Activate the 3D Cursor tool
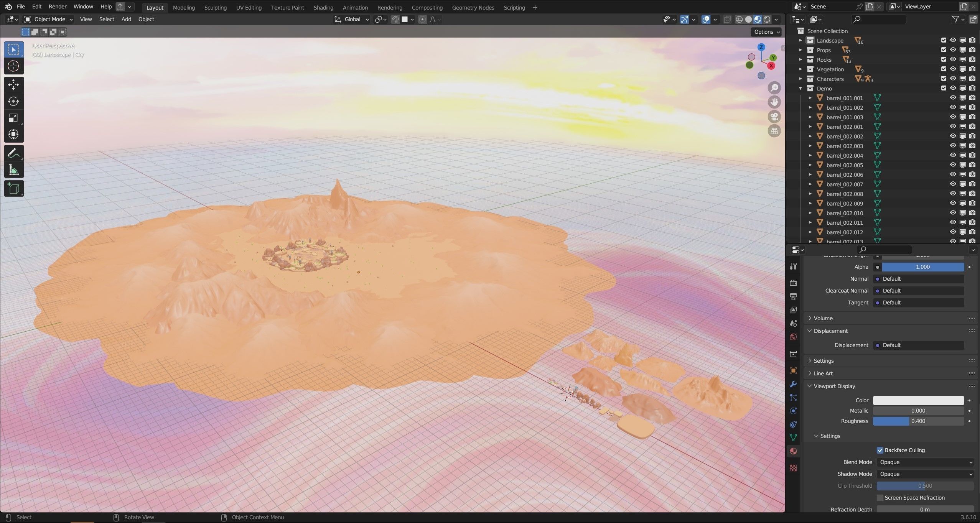Image resolution: width=980 pixels, height=523 pixels. [13, 66]
